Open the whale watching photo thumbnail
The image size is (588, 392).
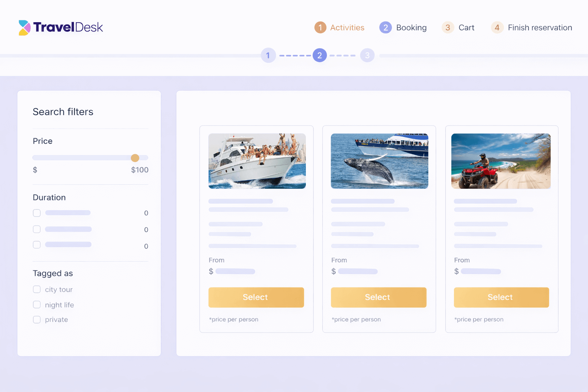[379, 161]
